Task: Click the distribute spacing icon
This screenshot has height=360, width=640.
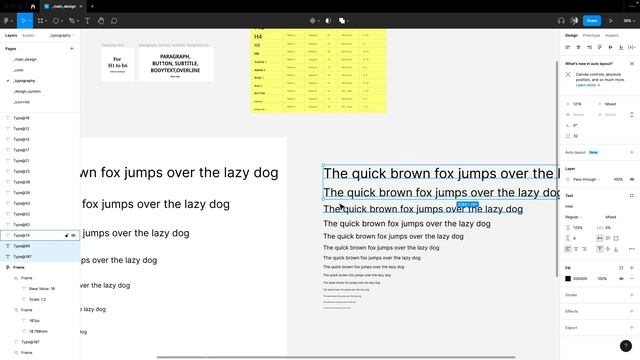Action: (631, 47)
